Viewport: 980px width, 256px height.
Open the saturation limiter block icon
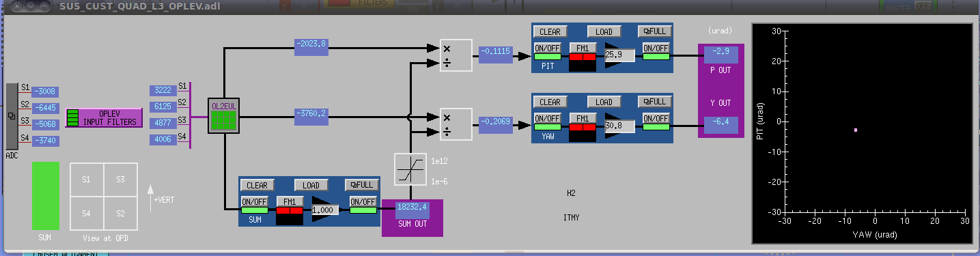click(x=410, y=170)
